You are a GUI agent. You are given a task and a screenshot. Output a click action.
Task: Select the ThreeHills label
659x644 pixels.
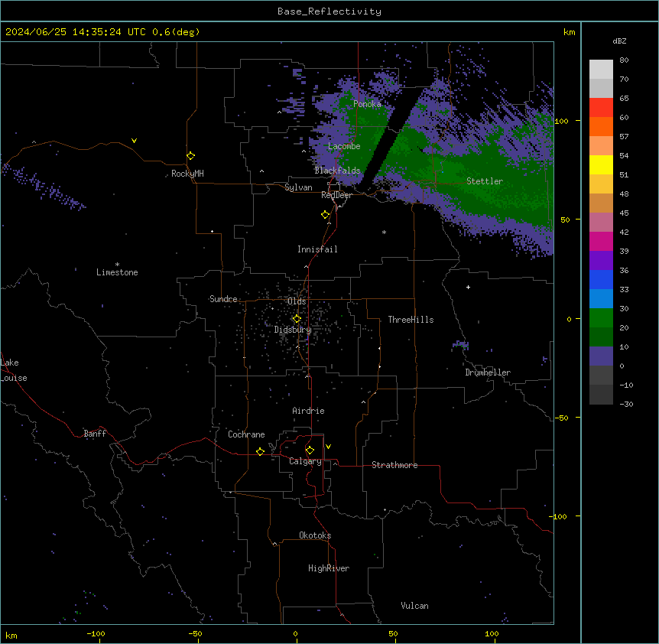point(411,320)
